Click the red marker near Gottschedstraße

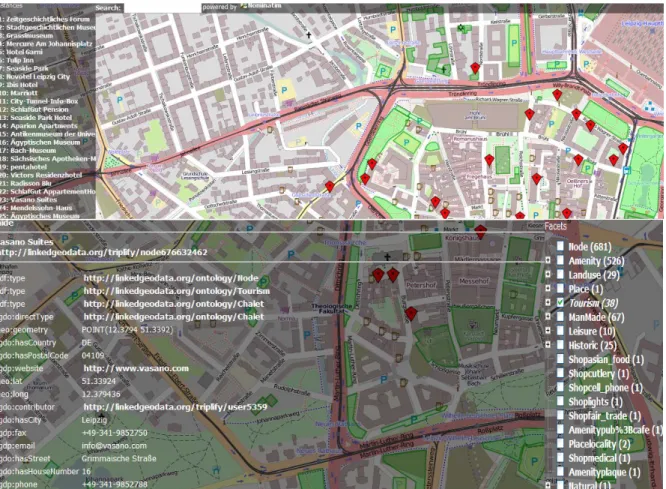(x=330, y=186)
